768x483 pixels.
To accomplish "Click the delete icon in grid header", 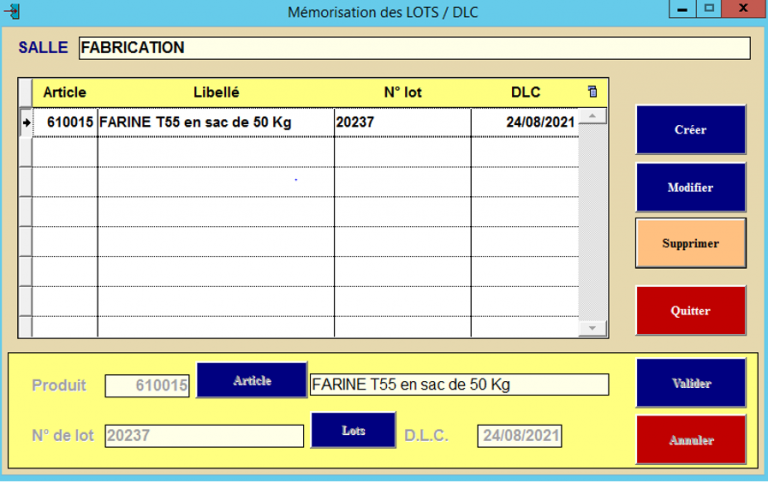I will click(x=592, y=92).
